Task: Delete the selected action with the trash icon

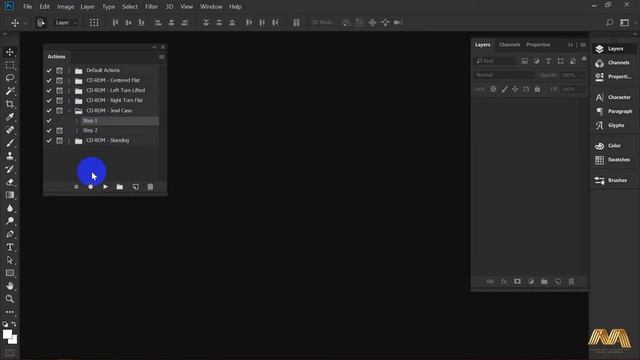Action: click(x=150, y=187)
